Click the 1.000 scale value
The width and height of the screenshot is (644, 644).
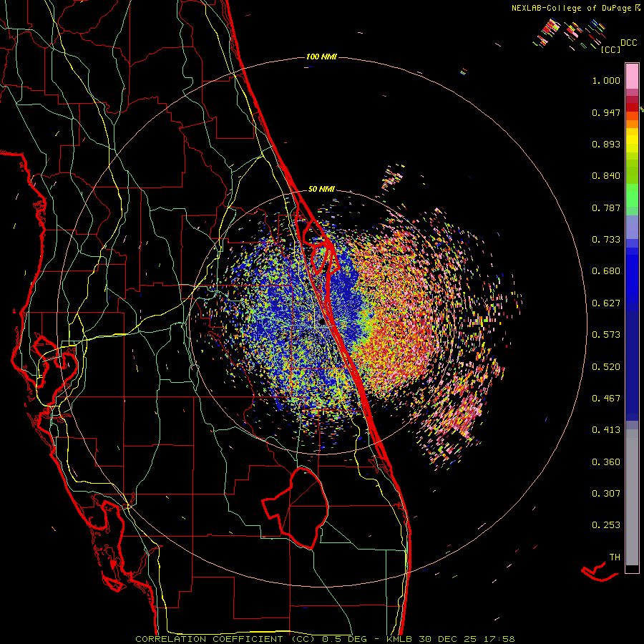point(606,80)
